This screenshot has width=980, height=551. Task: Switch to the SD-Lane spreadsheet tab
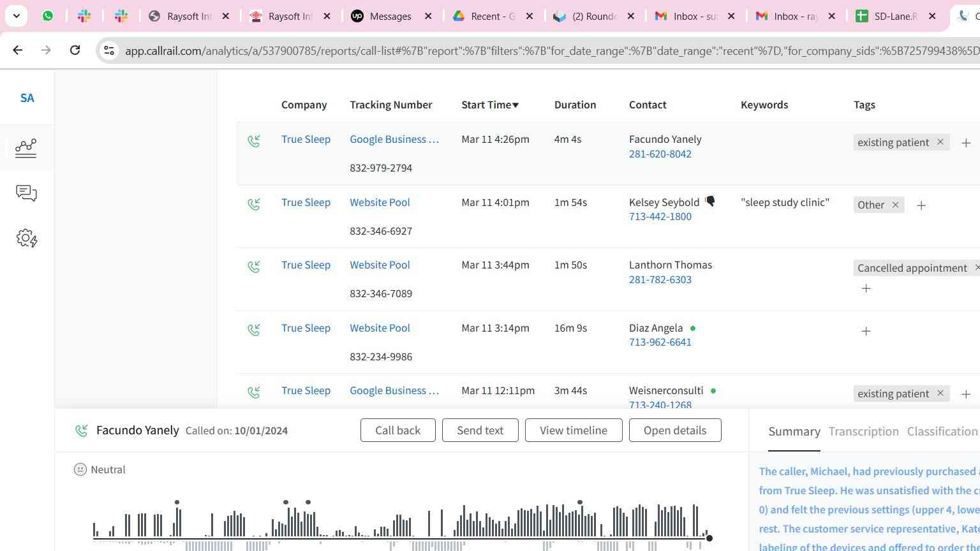click(x=896, y=16)
